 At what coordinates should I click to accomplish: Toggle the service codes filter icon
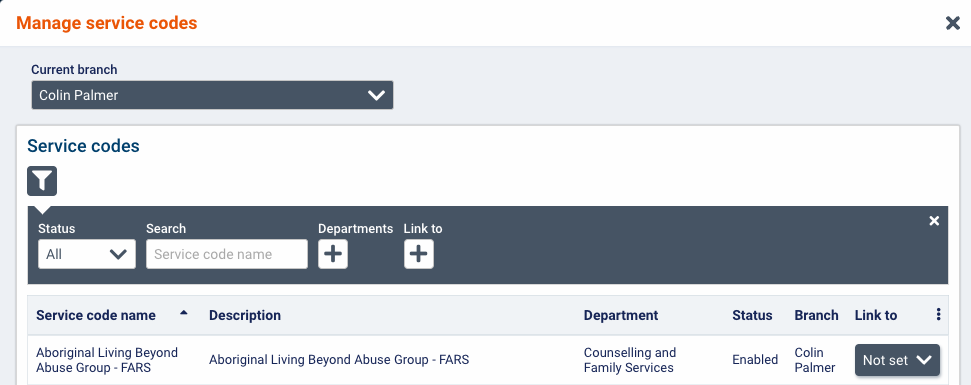pyautogui.click(x=42, y=181)
